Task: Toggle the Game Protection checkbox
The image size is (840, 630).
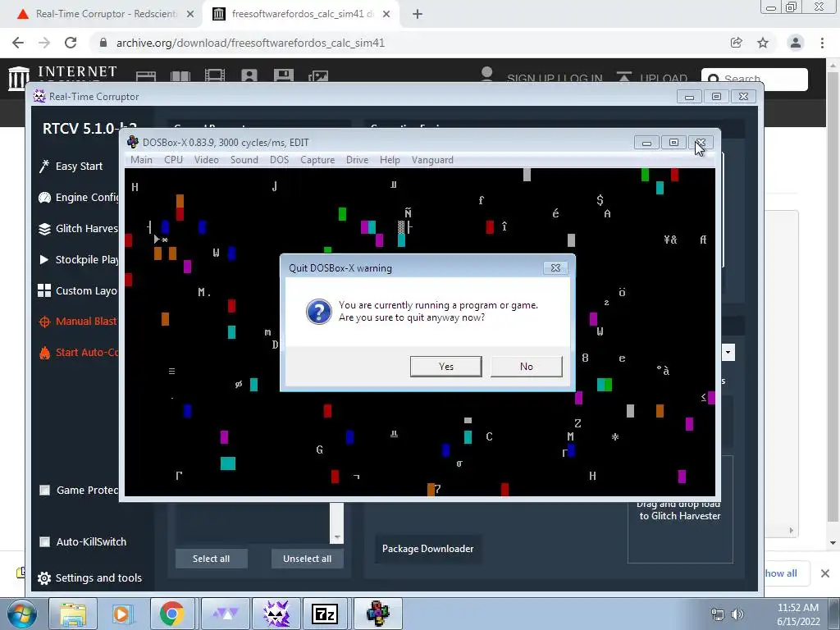Action: click(x=45, y=491)
